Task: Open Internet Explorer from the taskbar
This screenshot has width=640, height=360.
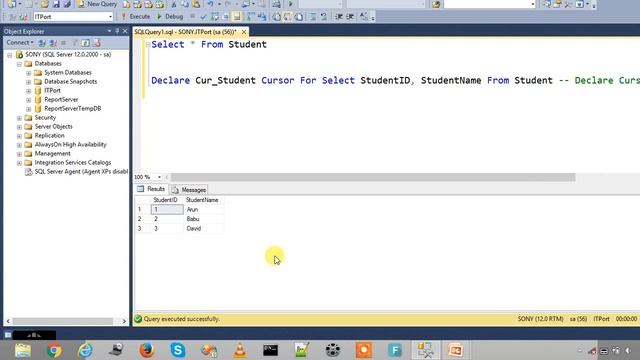Action: pyautogui.click(x=85, y=350)
